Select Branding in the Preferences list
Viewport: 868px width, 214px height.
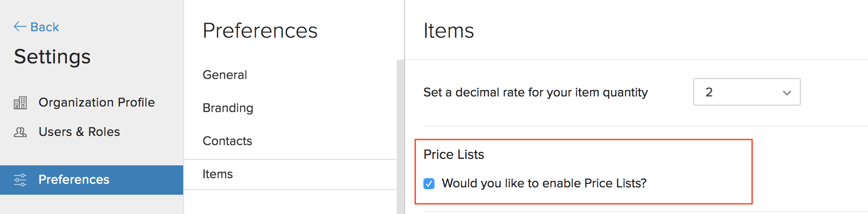(228, 108)
